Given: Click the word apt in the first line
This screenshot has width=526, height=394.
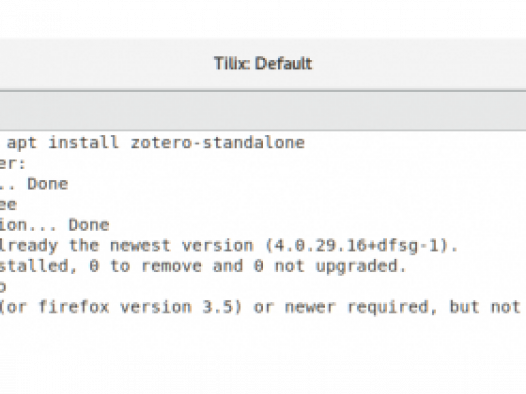Looking at the screenshot, I should tap(22, 144).
